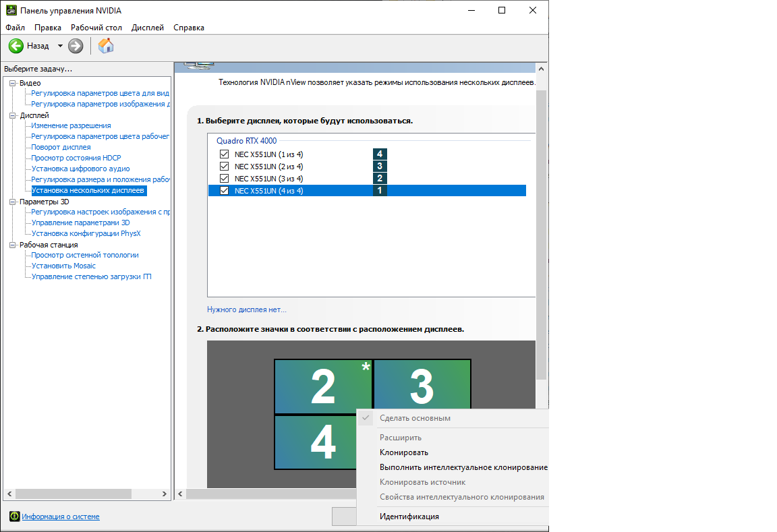Click Свойства интеллектуального клонирования menu entry

461,497
